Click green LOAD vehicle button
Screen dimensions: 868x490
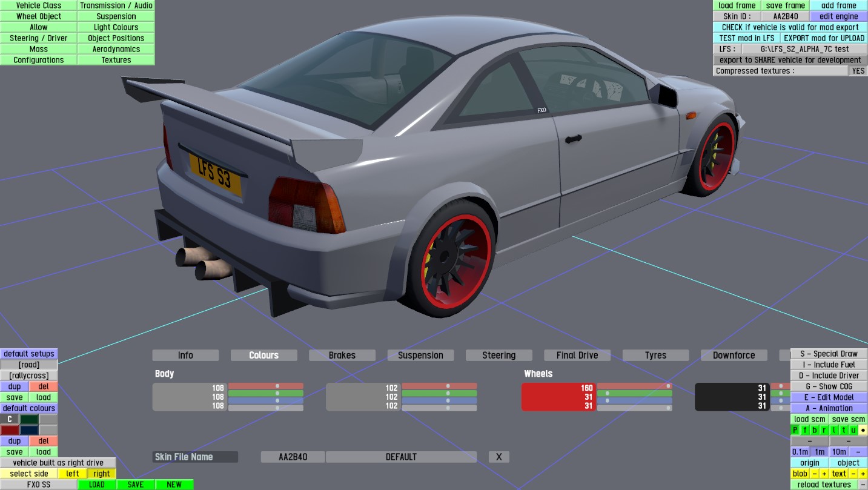pyautogui.click(x=97, y=485)
